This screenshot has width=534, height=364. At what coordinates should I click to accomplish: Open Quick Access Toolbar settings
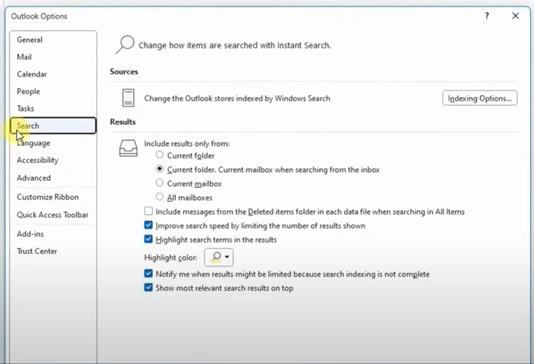[x=52, y=215]
